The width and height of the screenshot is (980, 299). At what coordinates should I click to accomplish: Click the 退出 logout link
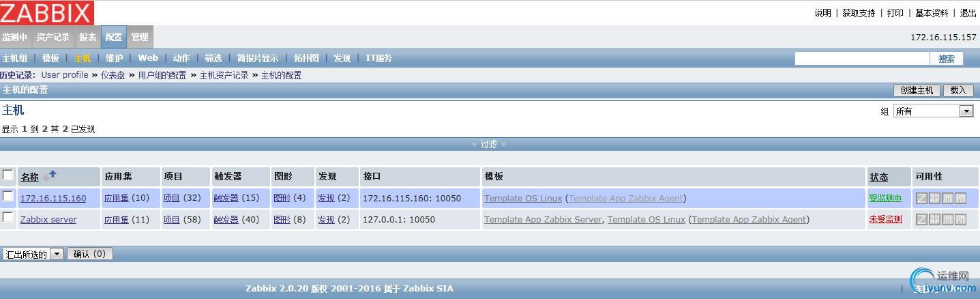(x=968, y=13)
